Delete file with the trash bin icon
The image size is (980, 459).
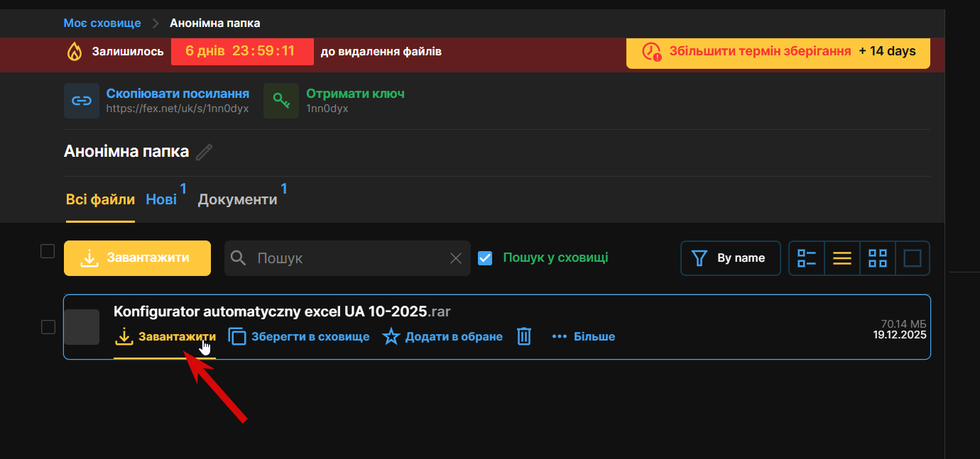coord(524,336)
